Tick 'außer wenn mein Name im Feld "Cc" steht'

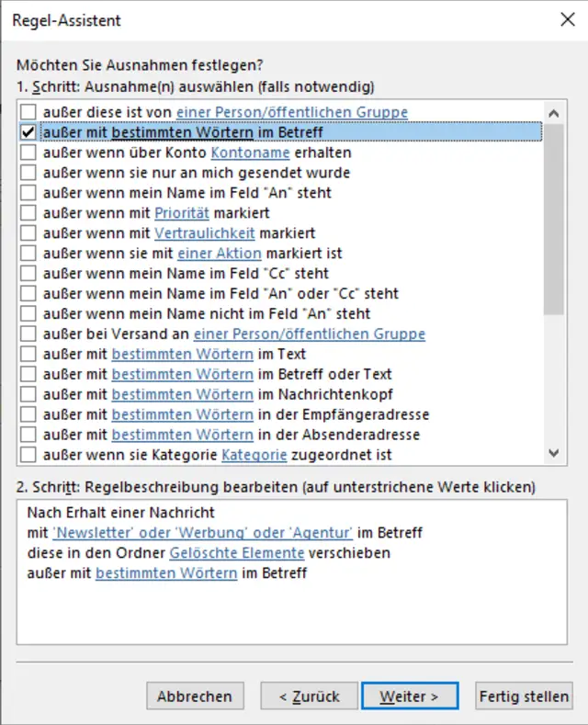pos(28,274)
